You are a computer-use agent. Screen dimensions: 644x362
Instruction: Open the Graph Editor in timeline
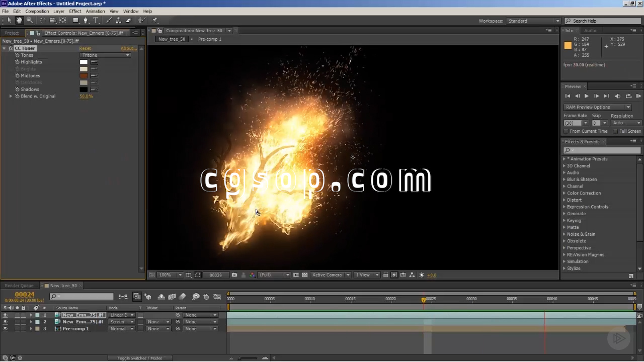(x=217, y=297)
